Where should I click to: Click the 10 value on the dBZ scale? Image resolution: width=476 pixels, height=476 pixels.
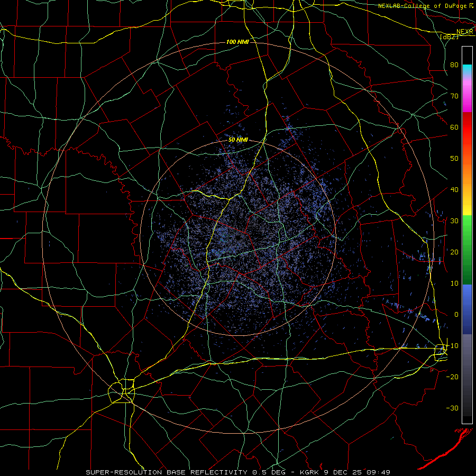coord(454,283)
